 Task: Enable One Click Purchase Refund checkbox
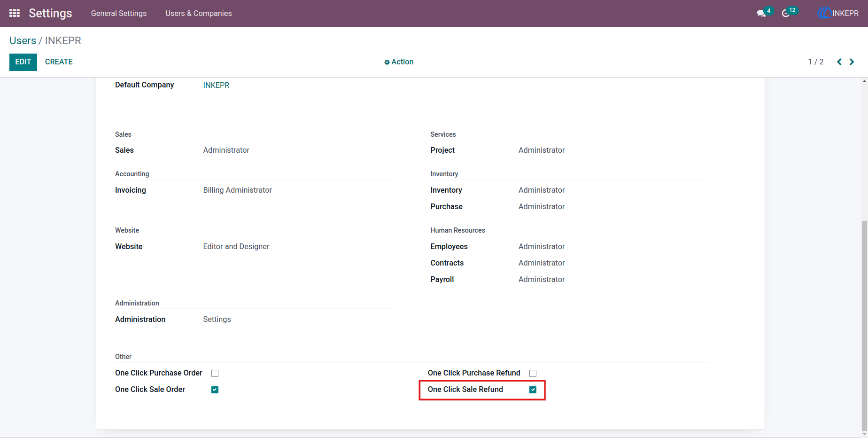coord(533,373)
